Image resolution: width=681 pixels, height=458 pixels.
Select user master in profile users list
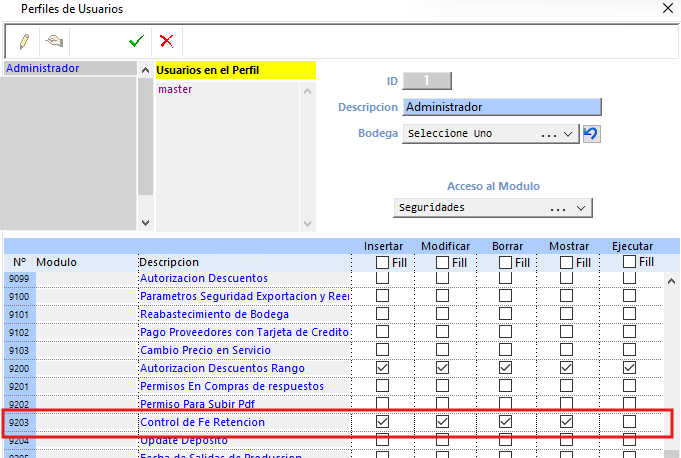[175, 89]
